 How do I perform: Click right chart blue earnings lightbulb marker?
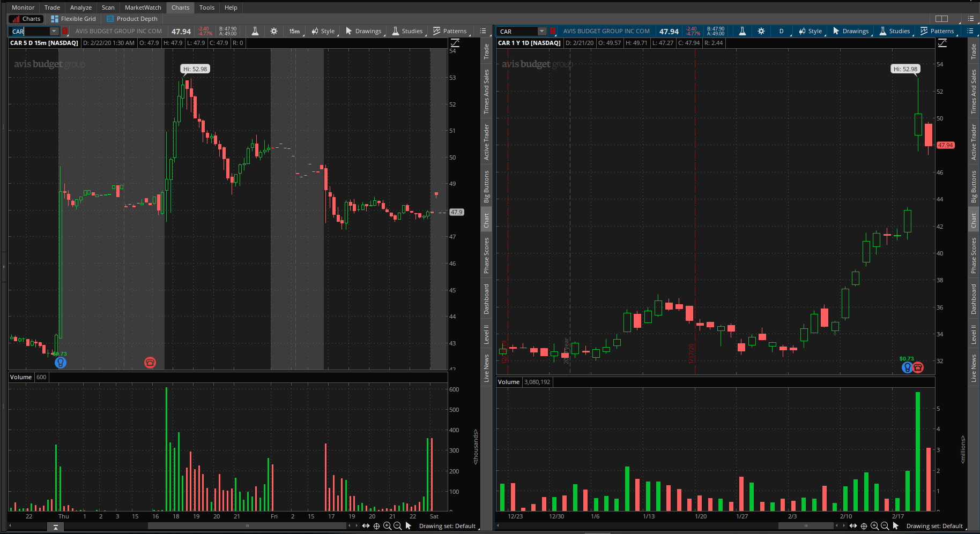tap(907, 367)
